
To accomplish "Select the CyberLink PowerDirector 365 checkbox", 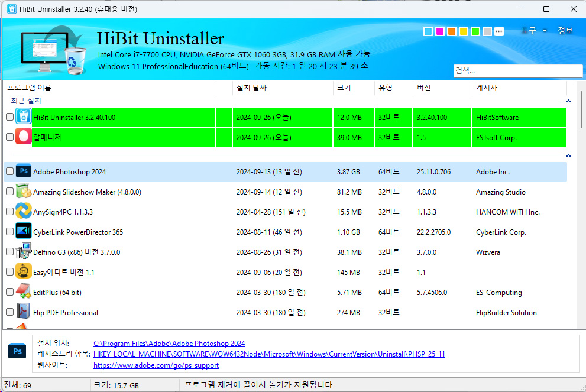I will 9,232.
